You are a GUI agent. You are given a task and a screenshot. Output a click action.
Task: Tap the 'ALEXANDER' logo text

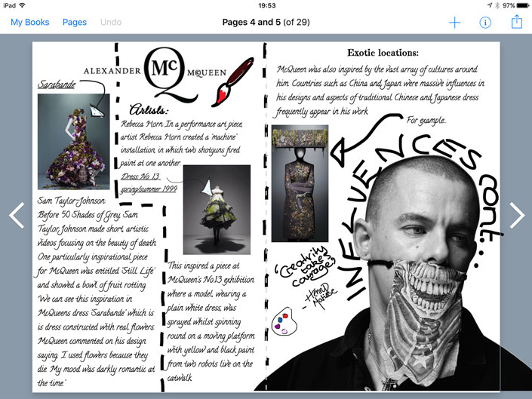[x=112, y=71]
